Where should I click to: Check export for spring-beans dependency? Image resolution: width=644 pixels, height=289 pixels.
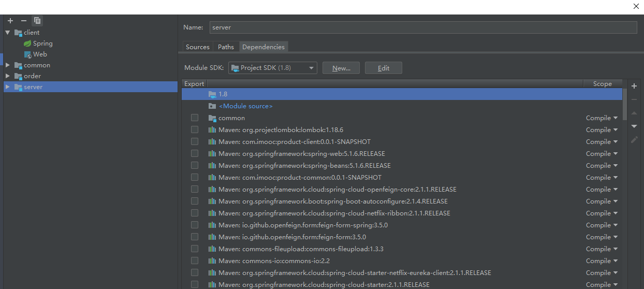(195, 166)
